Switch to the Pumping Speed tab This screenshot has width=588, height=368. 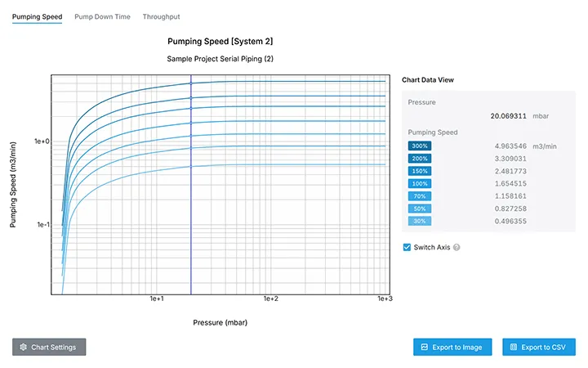[37, 17]
